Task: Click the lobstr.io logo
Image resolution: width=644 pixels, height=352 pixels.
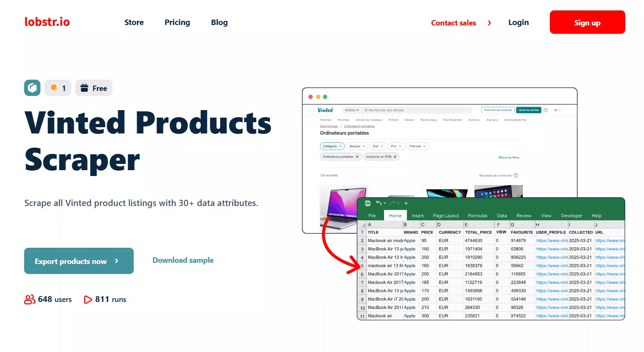Action: click(x=47, y=22)
